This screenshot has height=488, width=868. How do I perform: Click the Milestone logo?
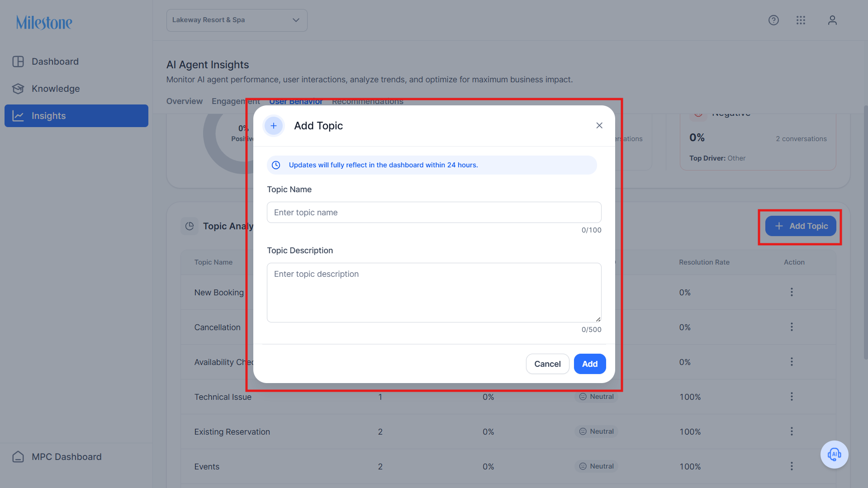(44, 22)
